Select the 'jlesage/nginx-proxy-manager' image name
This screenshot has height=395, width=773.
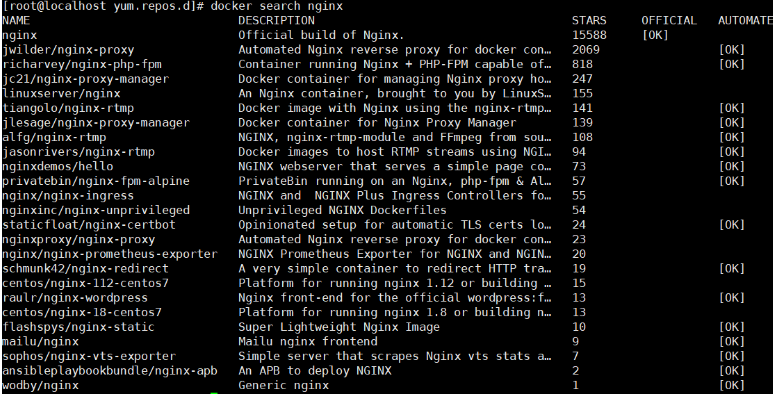96,123
